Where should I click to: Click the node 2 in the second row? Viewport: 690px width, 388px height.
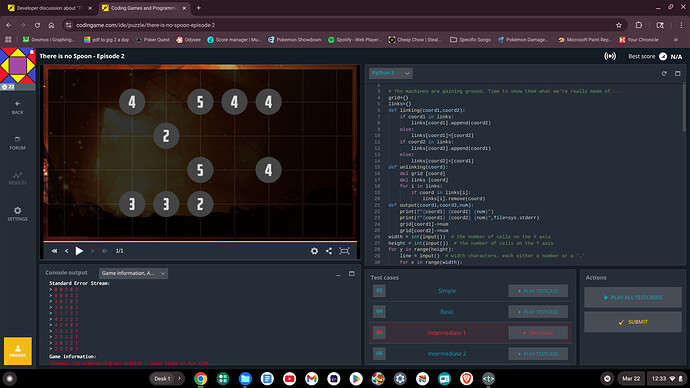click(x=166, y=136)
